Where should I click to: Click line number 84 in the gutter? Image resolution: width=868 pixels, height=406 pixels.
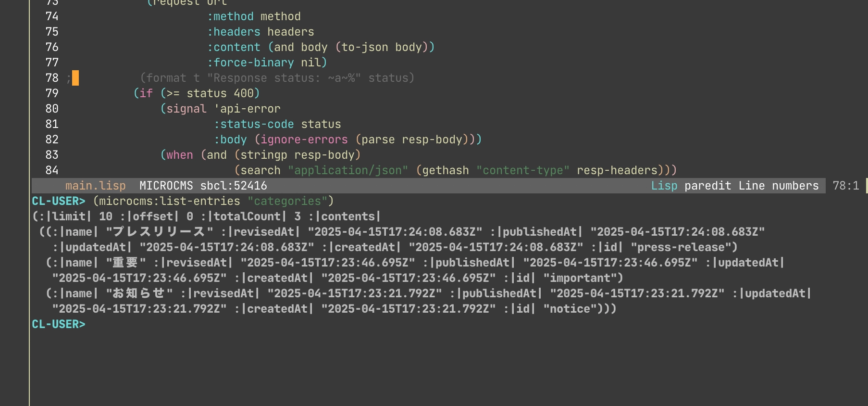(x=52, y=170)
